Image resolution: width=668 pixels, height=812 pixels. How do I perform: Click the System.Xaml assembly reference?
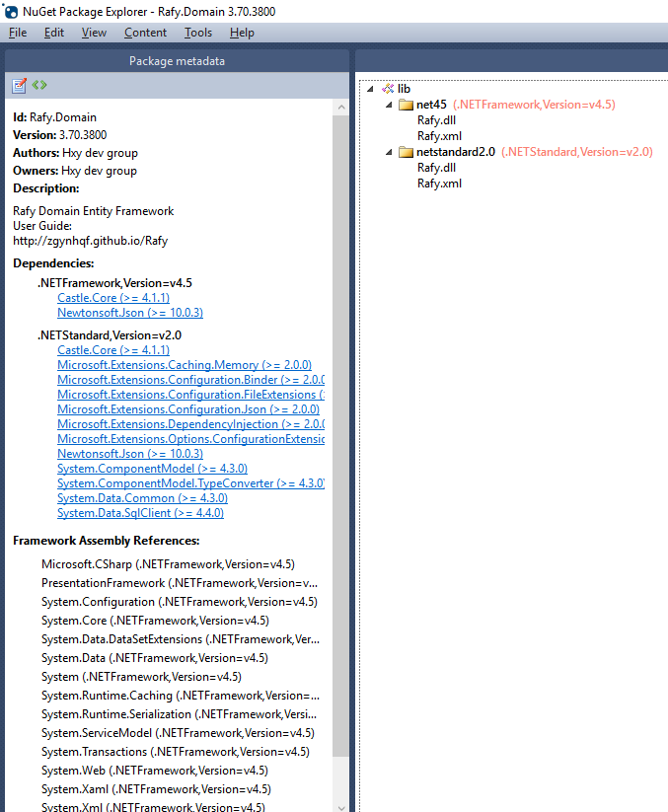156,789
